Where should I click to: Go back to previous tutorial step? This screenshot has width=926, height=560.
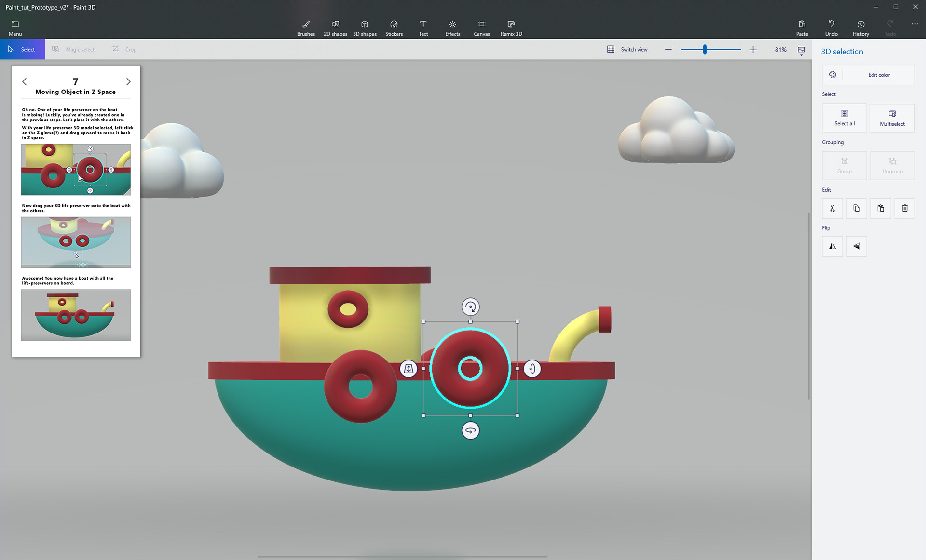coord(25,82)
